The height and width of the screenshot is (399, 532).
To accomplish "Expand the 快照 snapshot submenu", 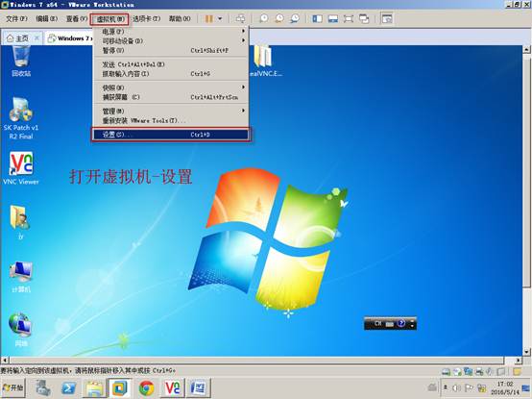I will 171,87.
